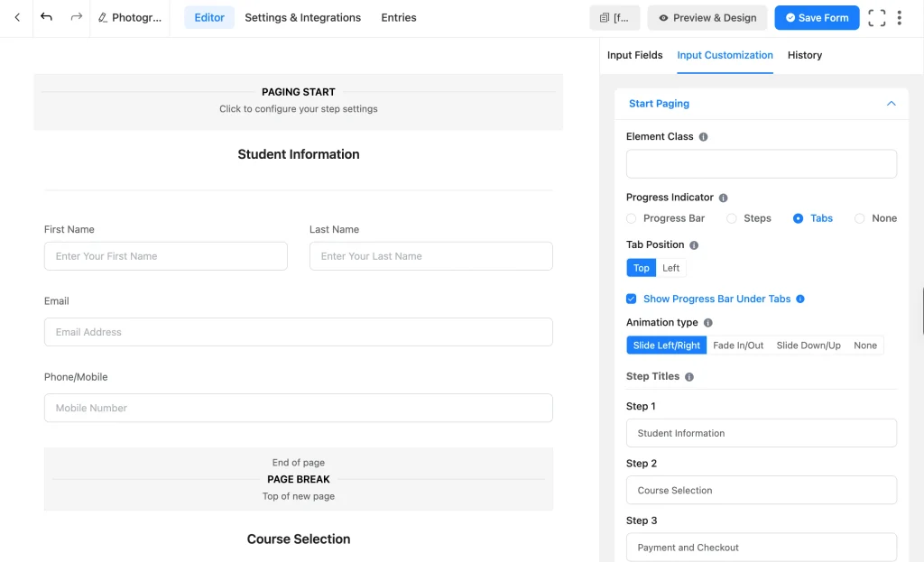Click the Start Paging section title

click(659, 104)
